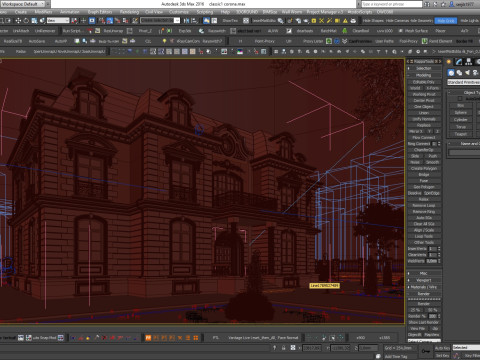Image resolution: width=480 pixels, height=360 pixels.
Task: Click the Render percent spinner arrows
Action: pyautogui.click(x=439, y=316)
